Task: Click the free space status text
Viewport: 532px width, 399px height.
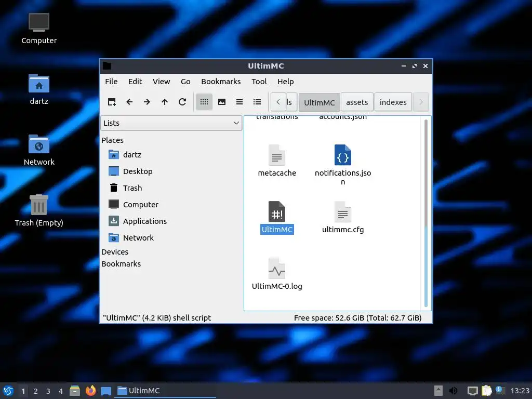Action: coord(357,318)
